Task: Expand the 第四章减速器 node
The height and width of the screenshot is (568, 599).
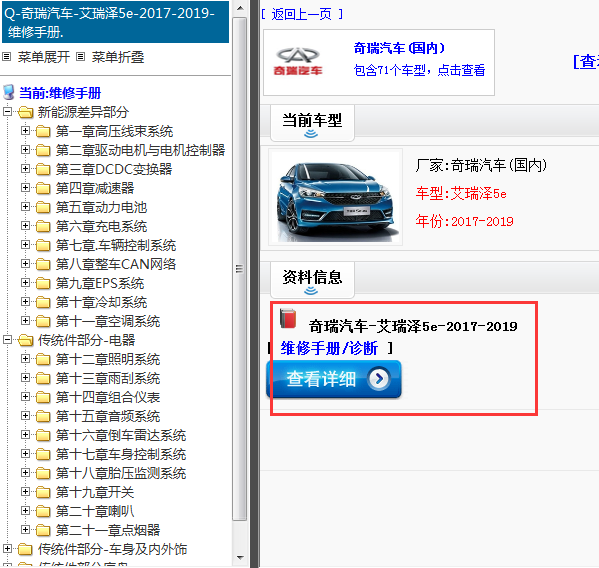Action: [25, 188]
